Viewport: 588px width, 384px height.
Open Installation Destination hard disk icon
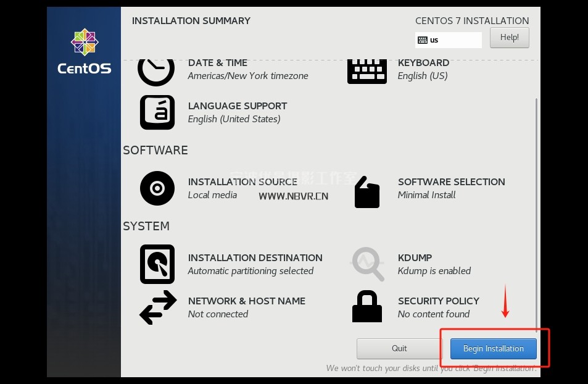[x=157, y=264]
